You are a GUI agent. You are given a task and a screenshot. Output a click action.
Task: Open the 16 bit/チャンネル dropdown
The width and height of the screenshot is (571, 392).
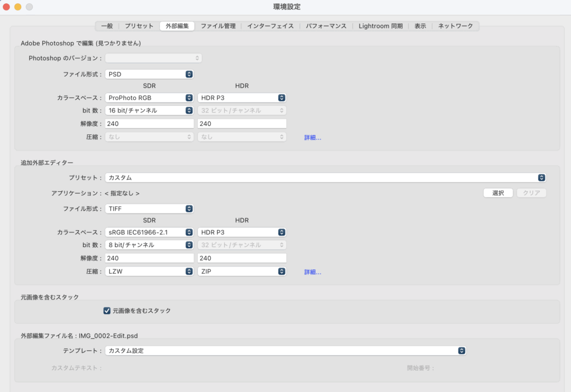click(x=149, y=110)
